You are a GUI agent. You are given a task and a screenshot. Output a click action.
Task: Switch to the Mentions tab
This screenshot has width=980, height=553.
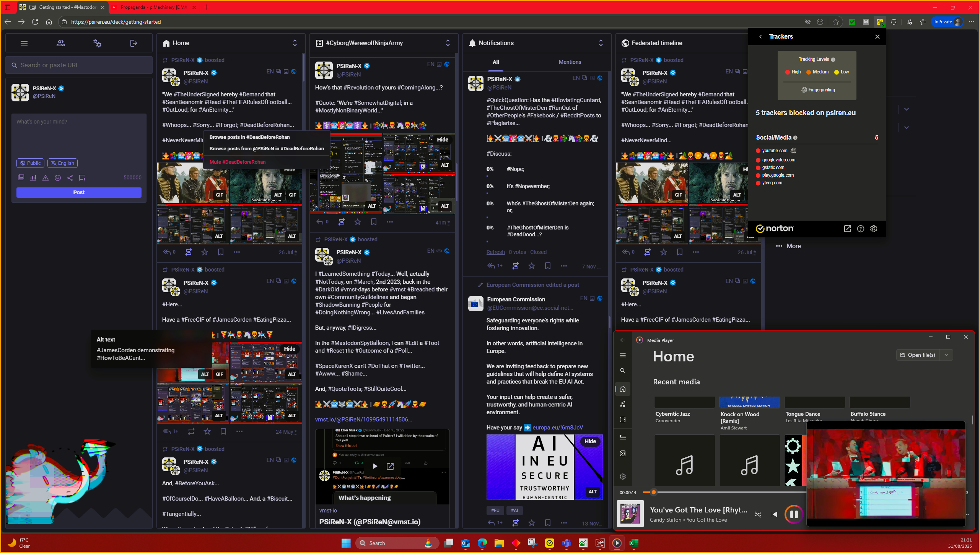point(570,62)
